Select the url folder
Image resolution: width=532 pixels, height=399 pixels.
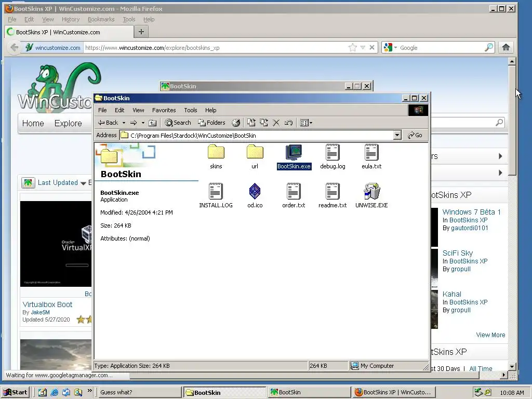coord(255,157)
